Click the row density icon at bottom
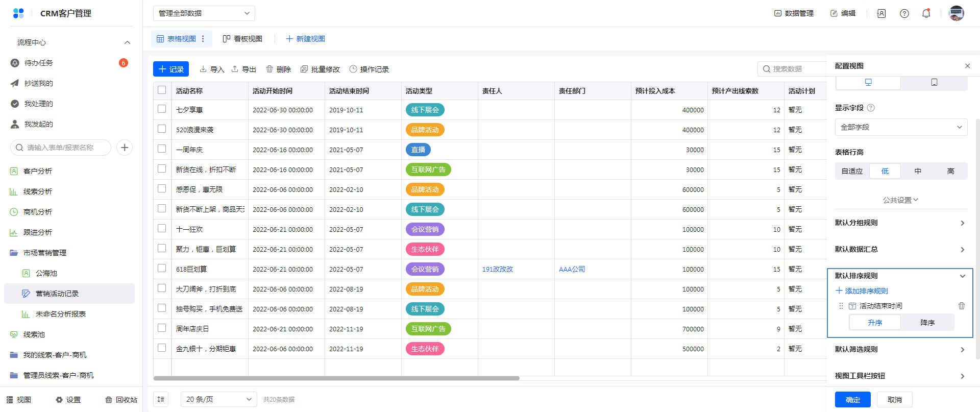The width and height of the screenshot is (980, 412). click(x=161, y=399)
